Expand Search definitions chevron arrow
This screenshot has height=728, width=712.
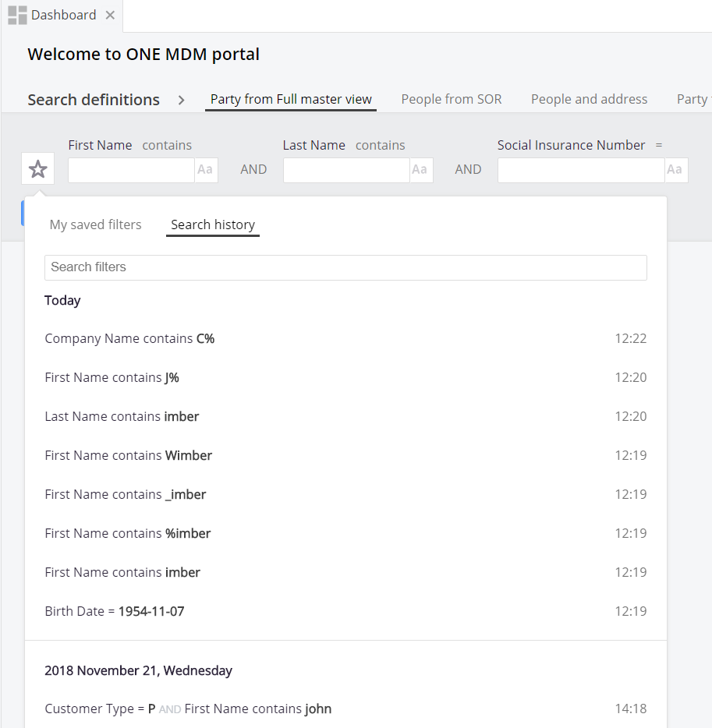(181, 100)
